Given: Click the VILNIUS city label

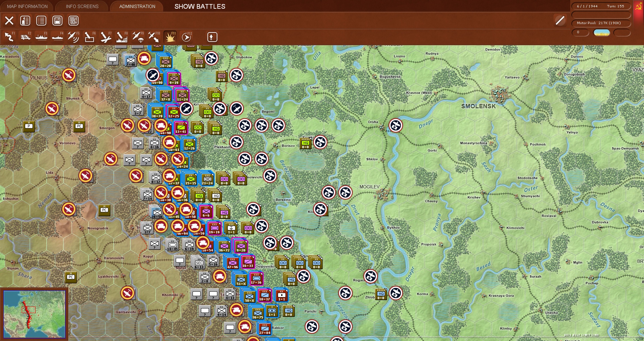Looking at the screenshot, I should pos(39,78).
